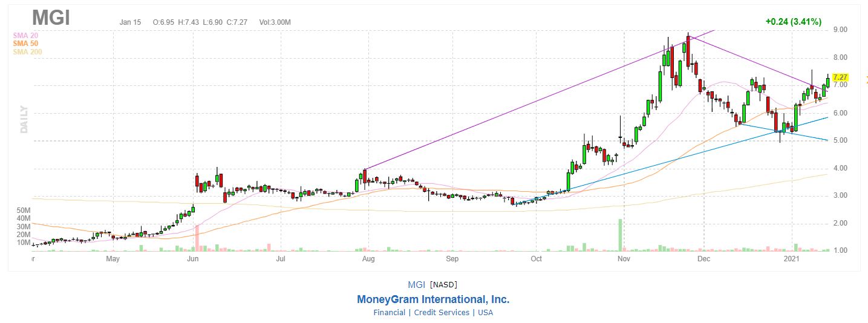868x323 pixels.
Task: Open the Financial sector link
Action: tap(390, 313)
